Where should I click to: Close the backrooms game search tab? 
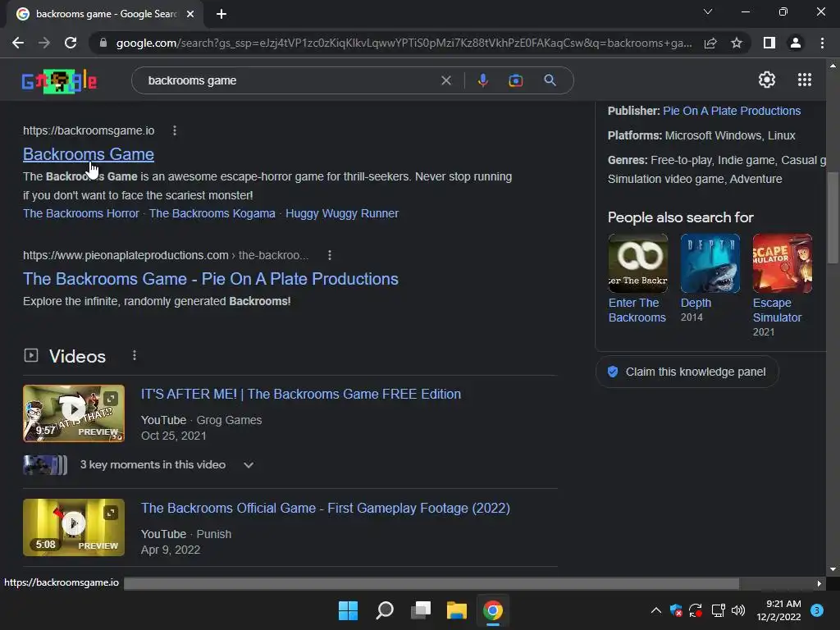pos(190,14)
